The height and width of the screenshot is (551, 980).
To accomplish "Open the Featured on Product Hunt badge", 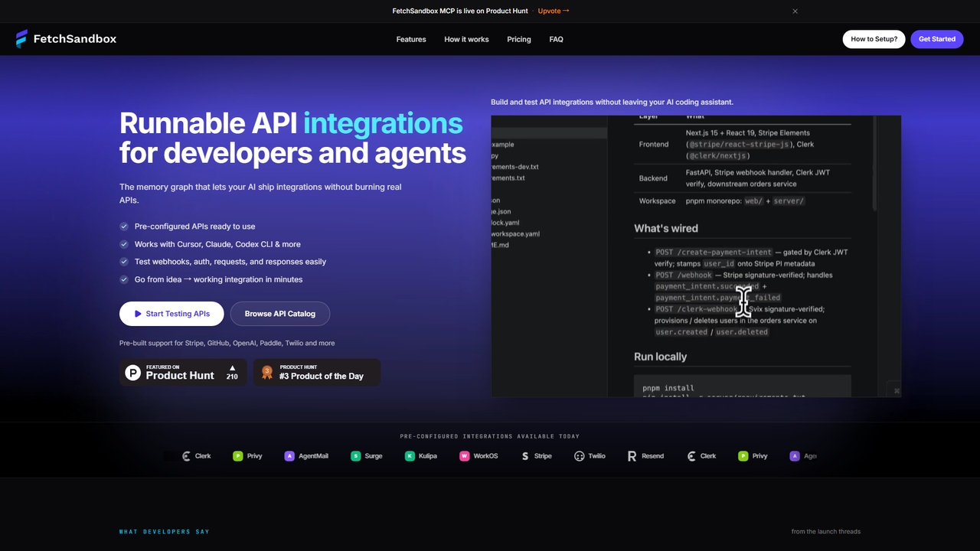I will pyautogui.click(x=183, y=373).
